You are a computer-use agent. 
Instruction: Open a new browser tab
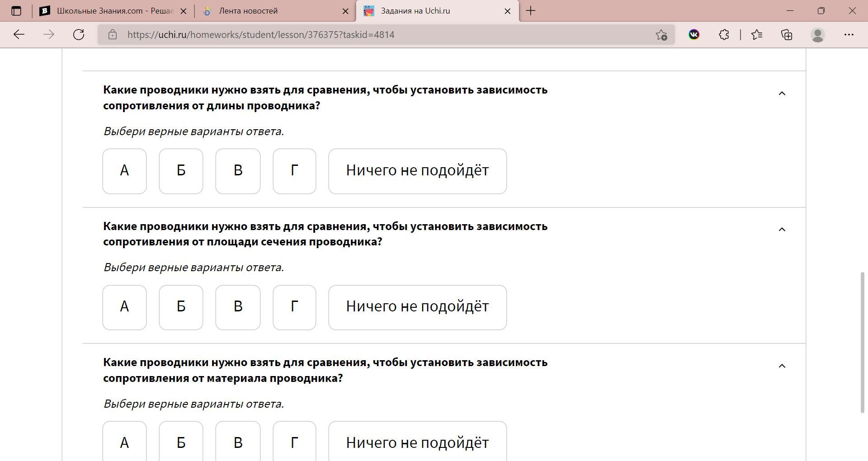click(x=531, y=11)
